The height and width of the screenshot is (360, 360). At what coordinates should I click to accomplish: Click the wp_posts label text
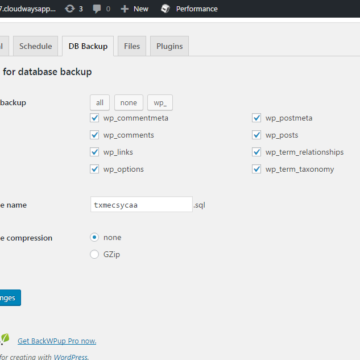[282, 135]
